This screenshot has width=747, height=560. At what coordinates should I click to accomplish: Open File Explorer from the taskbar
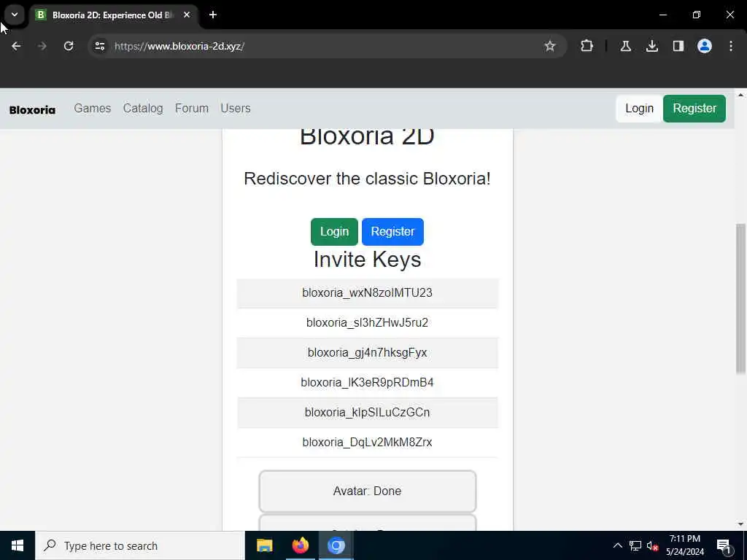[264, 545]
